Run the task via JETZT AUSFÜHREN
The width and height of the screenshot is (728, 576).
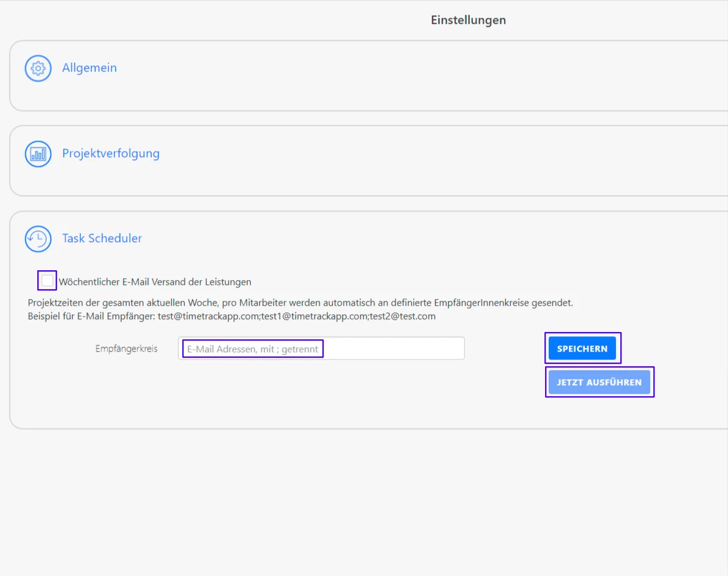600,382
